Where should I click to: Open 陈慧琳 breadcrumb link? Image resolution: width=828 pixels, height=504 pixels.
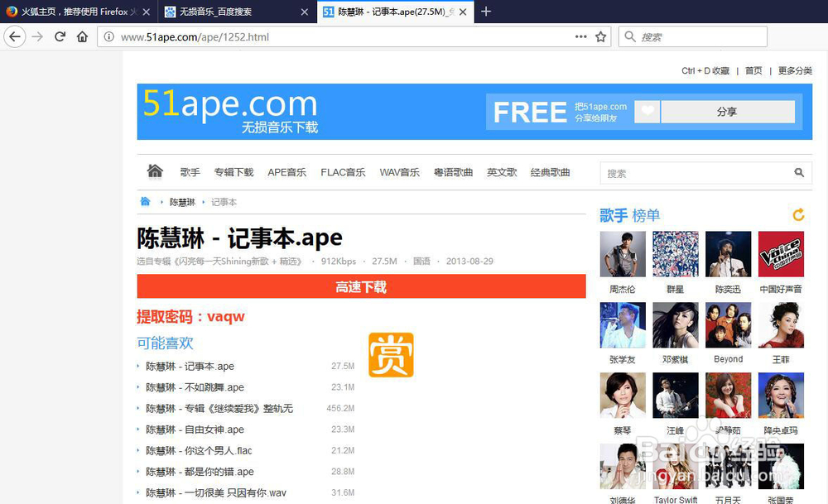pyautogui.click(x=182, y=202)
